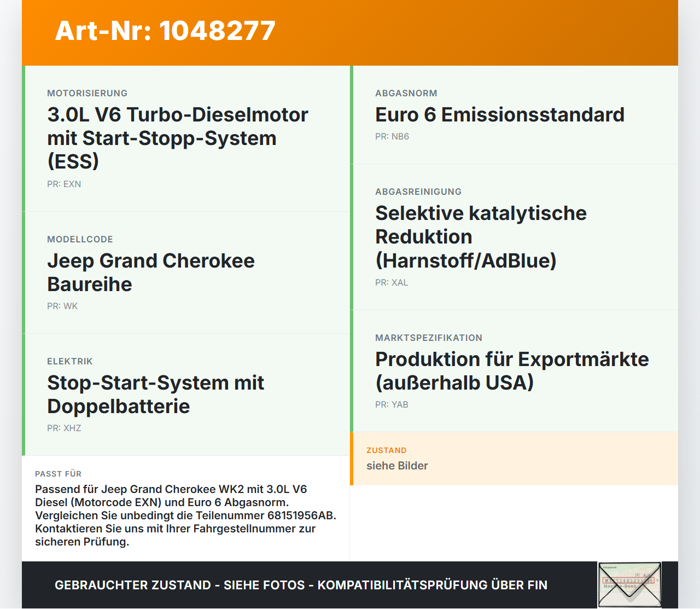Select the Jeep Grand Cherokee Baureihe card
This screenshot has height=609, width=700.
coord(186,272)
